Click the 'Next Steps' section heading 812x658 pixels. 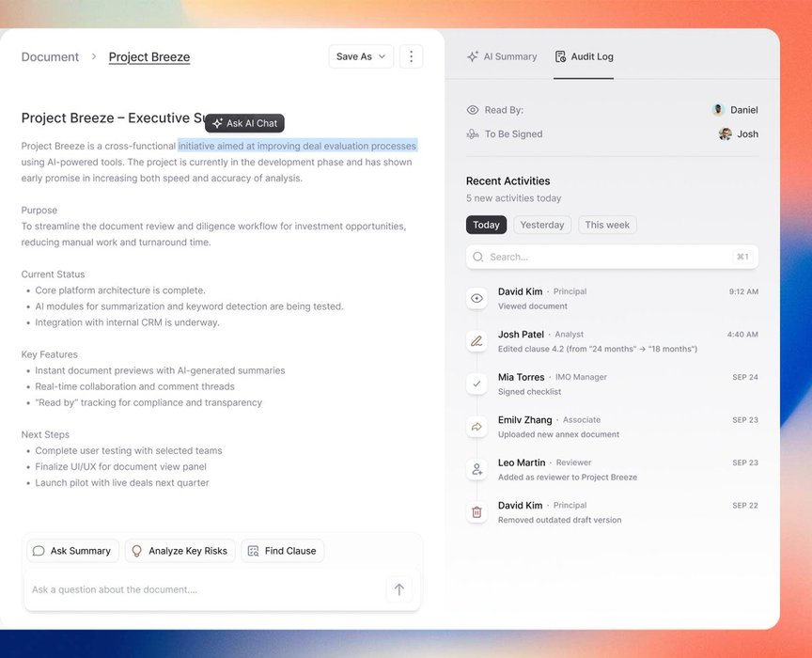(x=45, y=434)
